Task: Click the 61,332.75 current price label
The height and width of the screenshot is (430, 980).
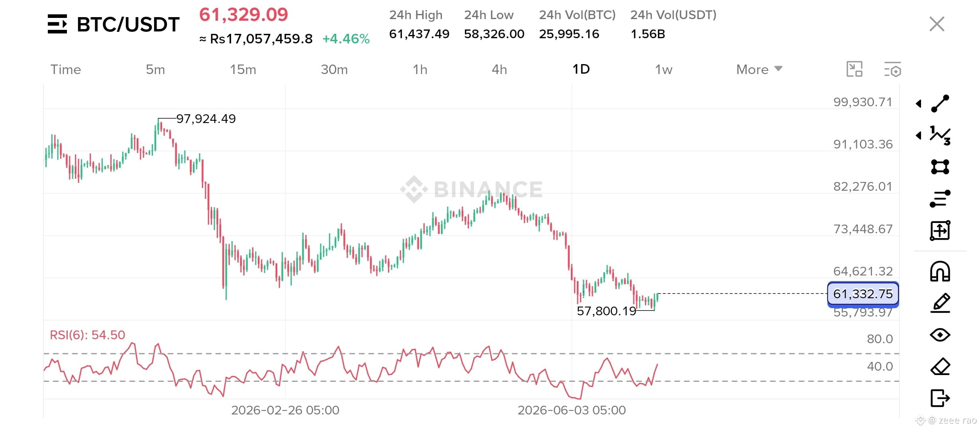Action: [x=863, y=294]
